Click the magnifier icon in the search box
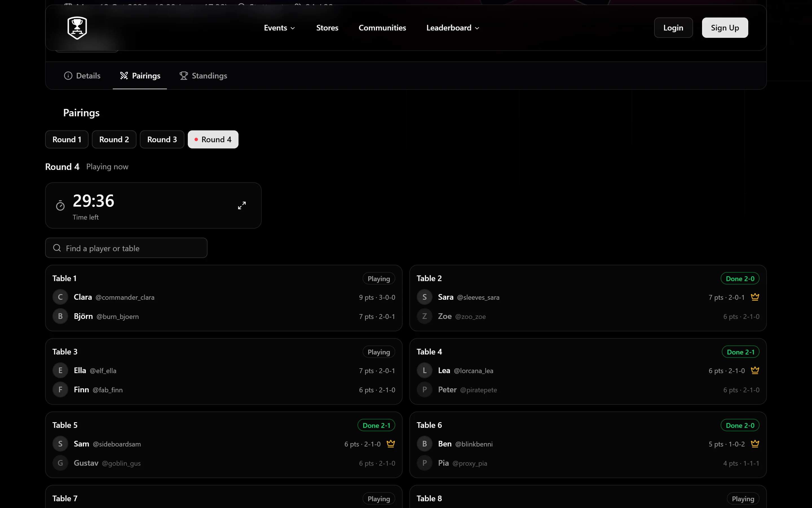The image size is (812, 508). point(57,248)
